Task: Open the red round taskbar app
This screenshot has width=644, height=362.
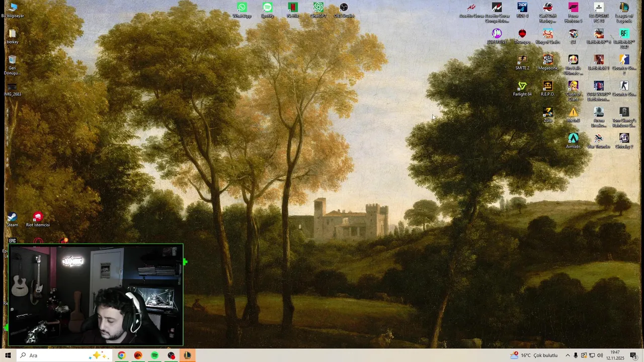Action: [x=171, y=355]
